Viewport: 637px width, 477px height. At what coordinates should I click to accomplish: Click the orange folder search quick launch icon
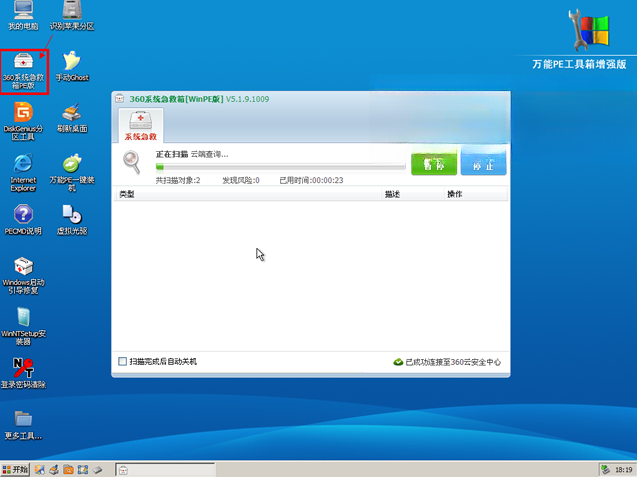(x=68, y=470)
